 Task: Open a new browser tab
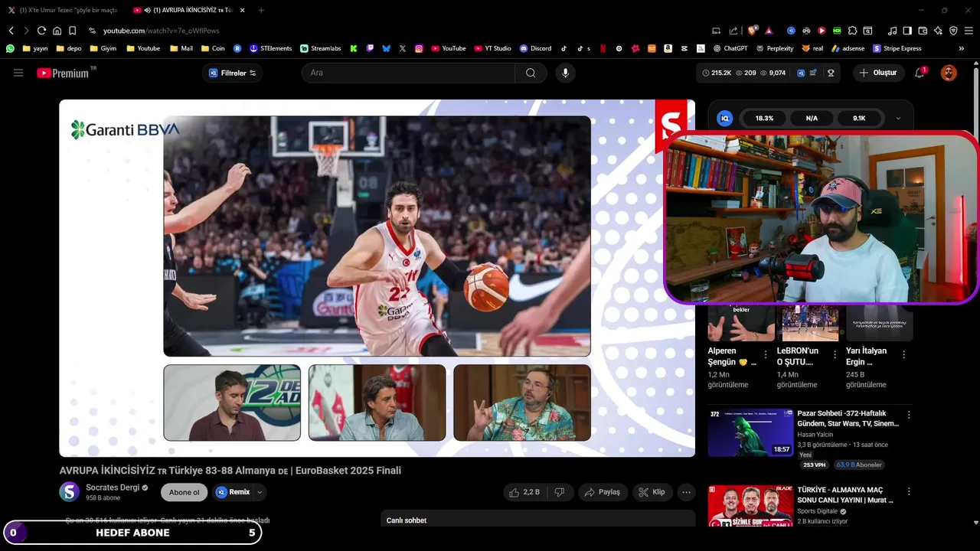point(261,10)
